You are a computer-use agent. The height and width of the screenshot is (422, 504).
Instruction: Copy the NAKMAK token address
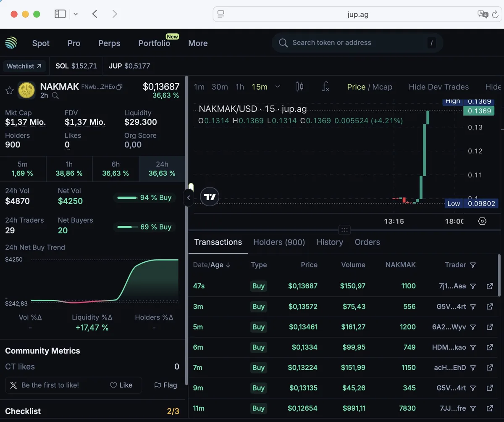(119, 87)
